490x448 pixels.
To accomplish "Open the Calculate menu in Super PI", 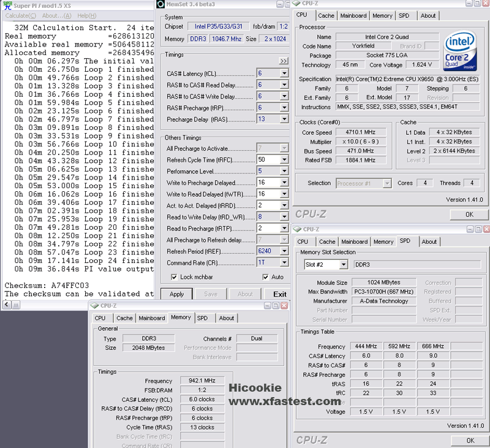I will tap(21, 16).
